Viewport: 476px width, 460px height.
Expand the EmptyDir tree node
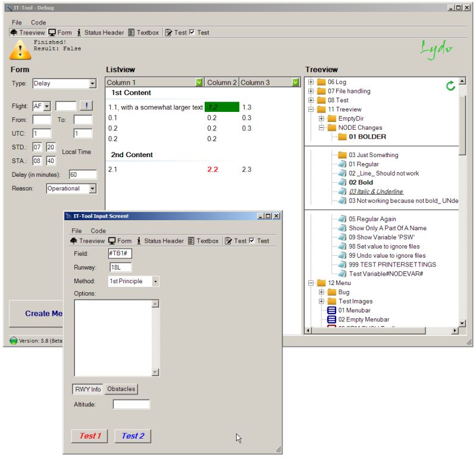(321, 118)
